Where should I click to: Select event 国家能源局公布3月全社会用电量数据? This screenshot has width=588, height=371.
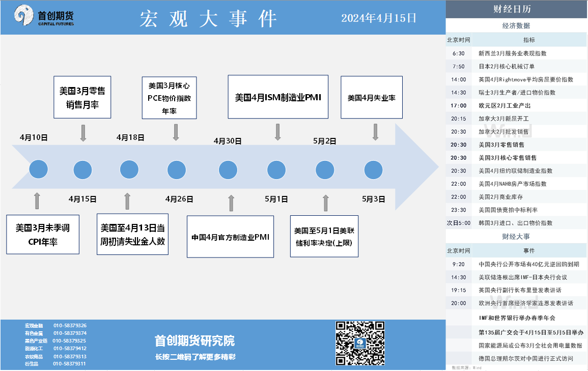tap(516, 346)
